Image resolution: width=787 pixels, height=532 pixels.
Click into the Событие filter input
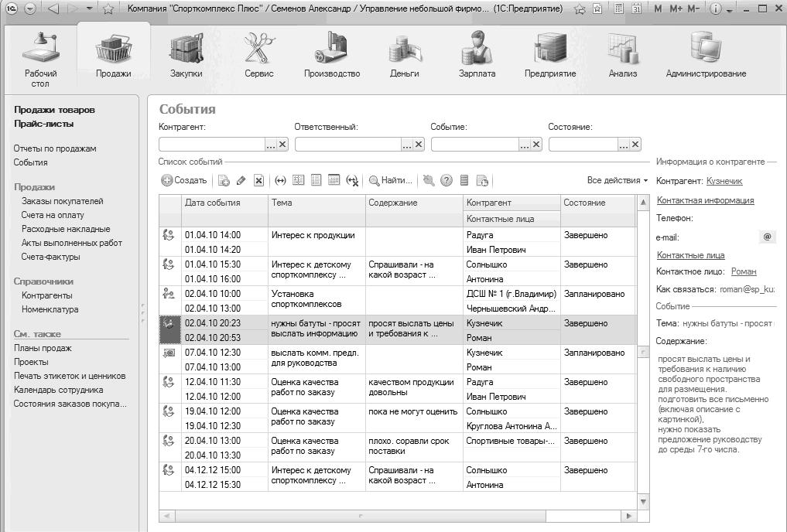tap(475, 144)
